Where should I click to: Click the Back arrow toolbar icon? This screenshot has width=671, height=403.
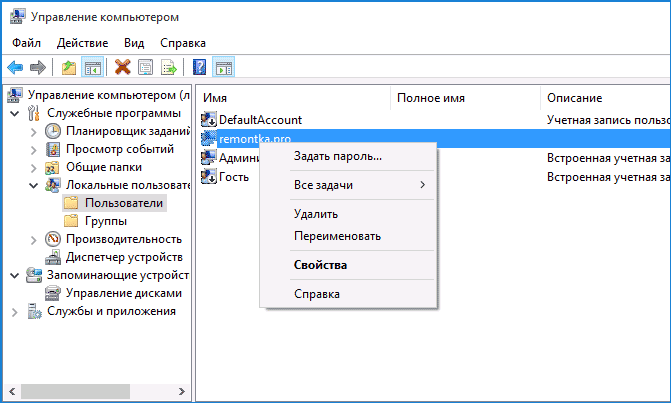tap(15, 68)
